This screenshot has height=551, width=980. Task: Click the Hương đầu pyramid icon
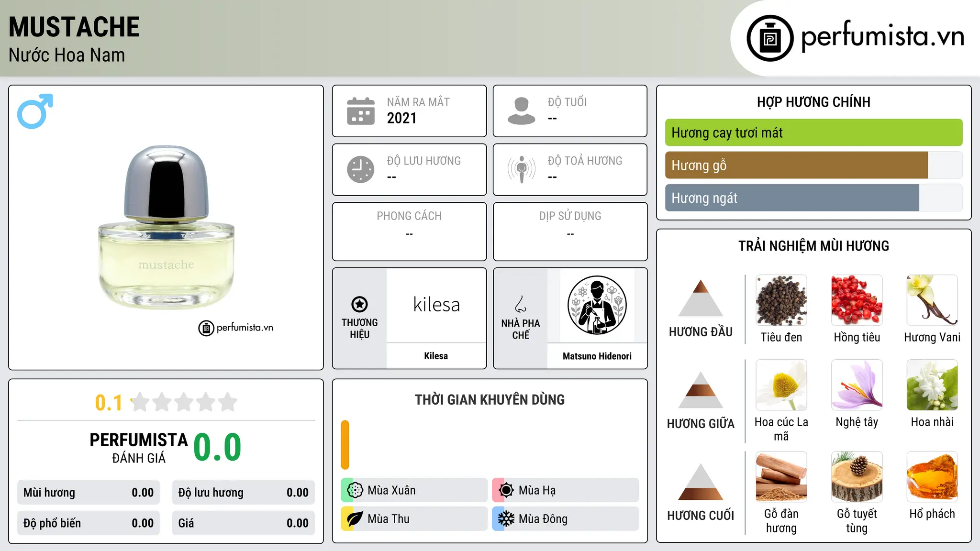[x=701, y=298]
